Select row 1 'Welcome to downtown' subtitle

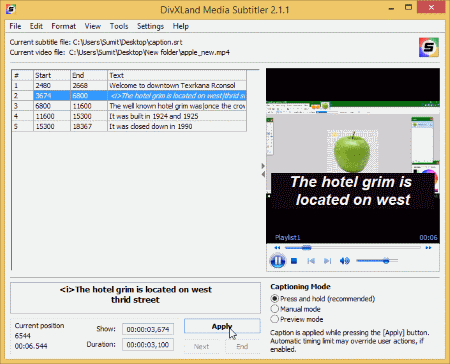pyautogui.click(x=129, y=85)
